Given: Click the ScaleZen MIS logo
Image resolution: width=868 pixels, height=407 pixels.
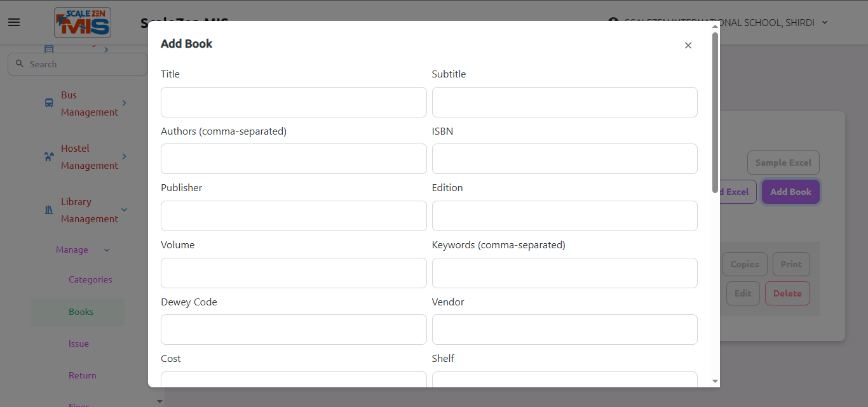Looking at the screenshot, I should [83, 23].
